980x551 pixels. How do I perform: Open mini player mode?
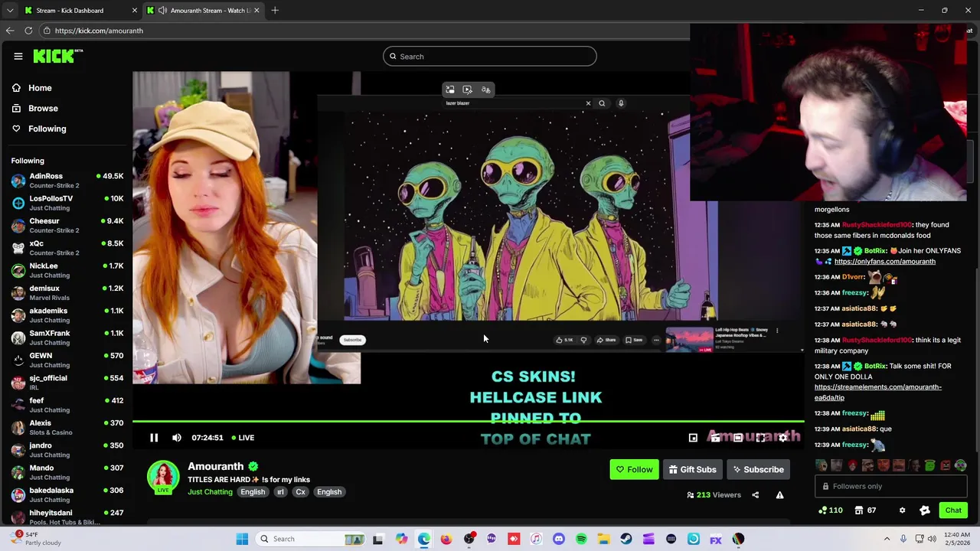pyautogui.click(x=693, y=438)
